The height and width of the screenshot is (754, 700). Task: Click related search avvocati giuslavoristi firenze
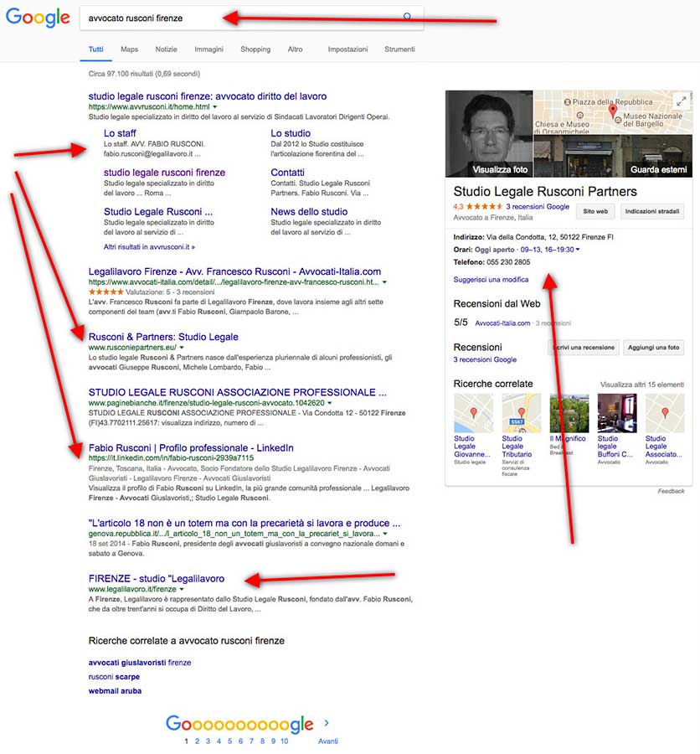coord(140,663)
